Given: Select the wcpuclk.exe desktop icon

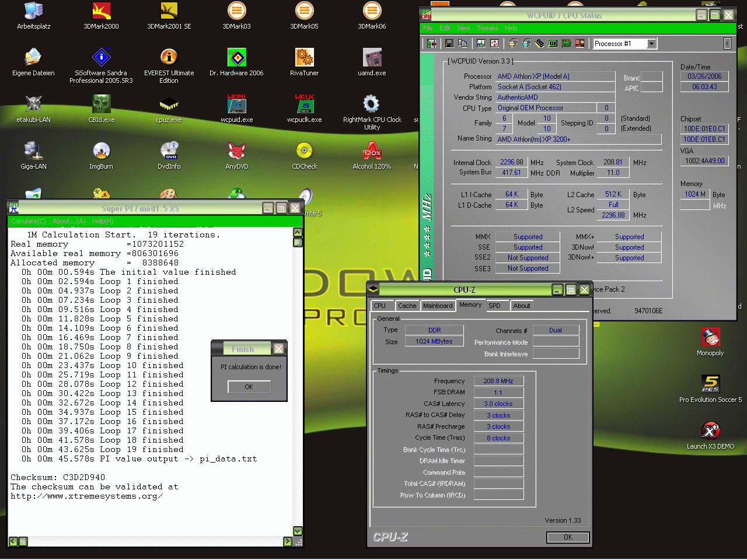Looking at the screenshot, I should (304, 109).
